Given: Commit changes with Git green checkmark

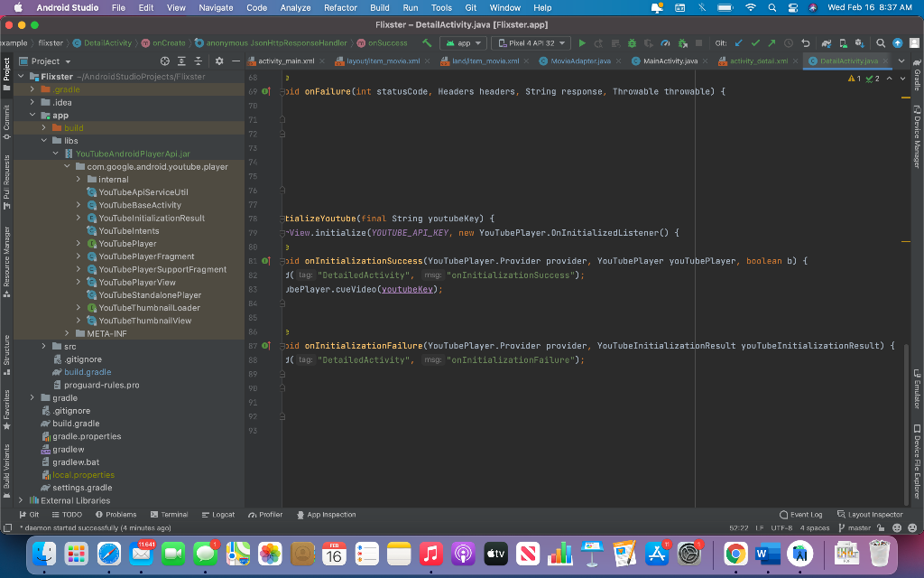Looking at the screenshot, I should (x=755, y=43).
